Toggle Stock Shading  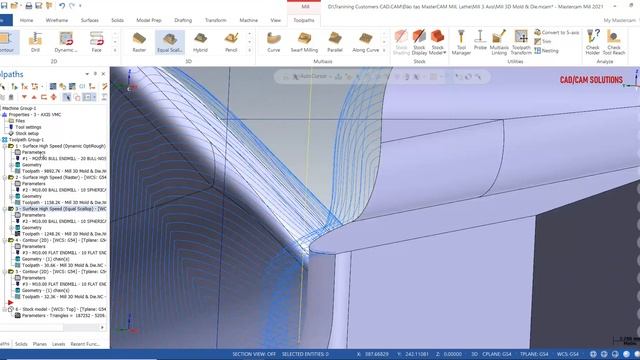401,42
